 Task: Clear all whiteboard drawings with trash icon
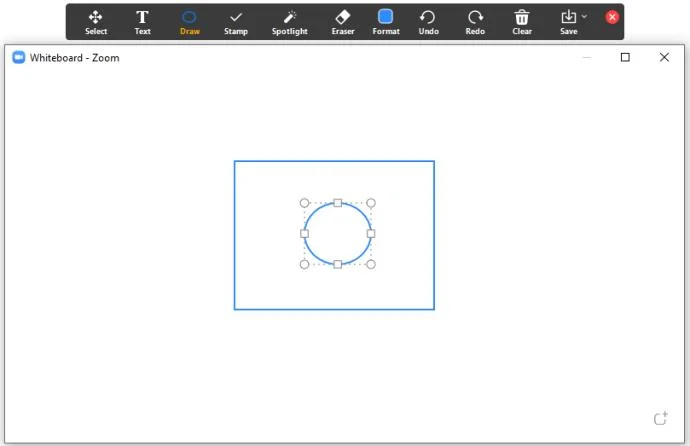pos(522,22)
